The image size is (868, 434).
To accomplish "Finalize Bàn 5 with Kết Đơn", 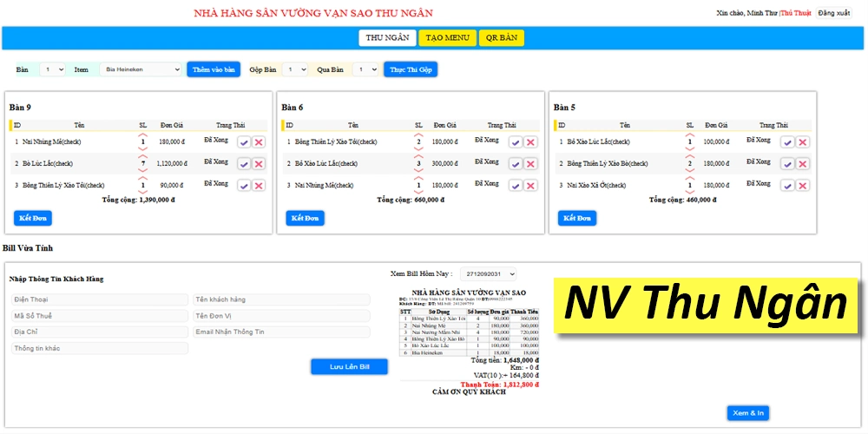I will (577, 218).
